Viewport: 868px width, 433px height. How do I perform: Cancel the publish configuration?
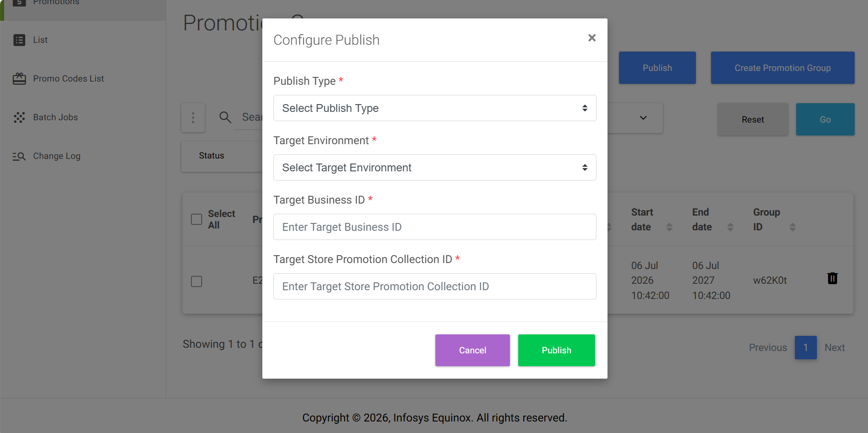(472, 351)
